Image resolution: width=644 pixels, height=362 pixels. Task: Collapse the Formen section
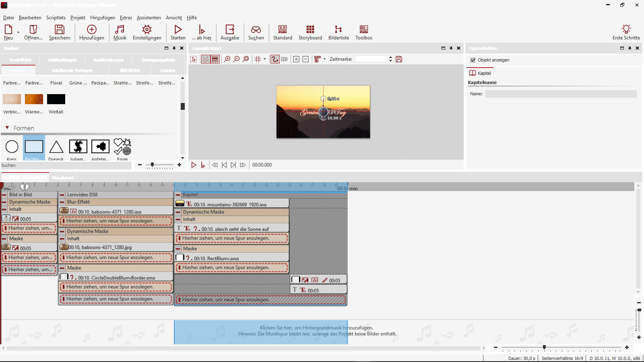tap(7, 128)
